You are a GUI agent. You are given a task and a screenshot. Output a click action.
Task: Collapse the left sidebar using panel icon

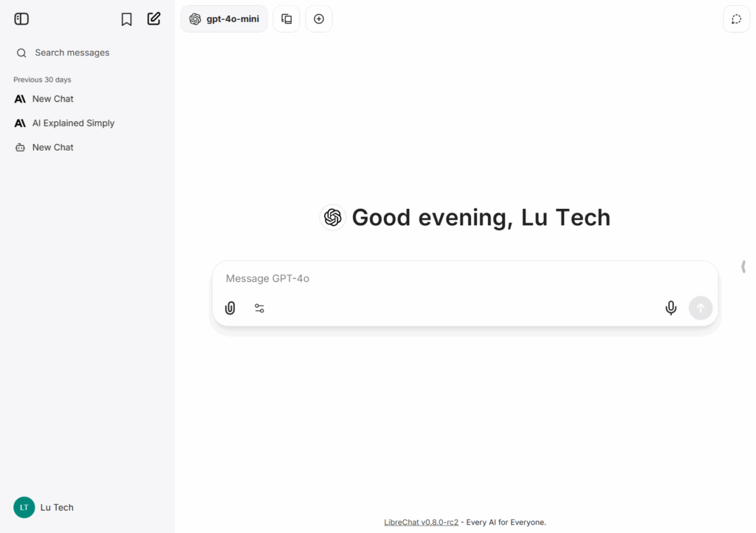pyautogui.click(x=21, y=19)
